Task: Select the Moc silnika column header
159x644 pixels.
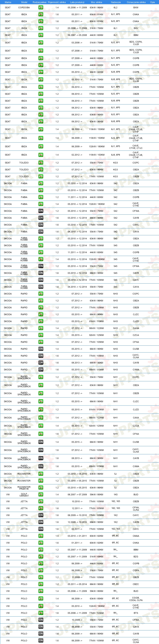Action: (97, 2)
